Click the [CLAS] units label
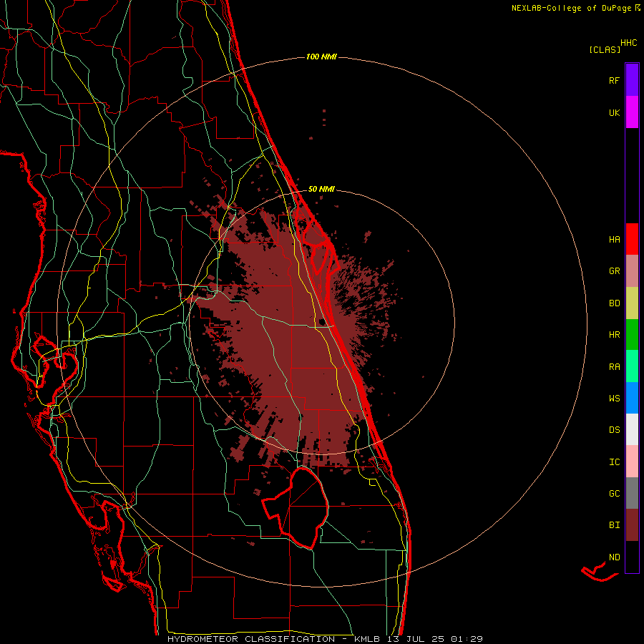 pos(605,49)
